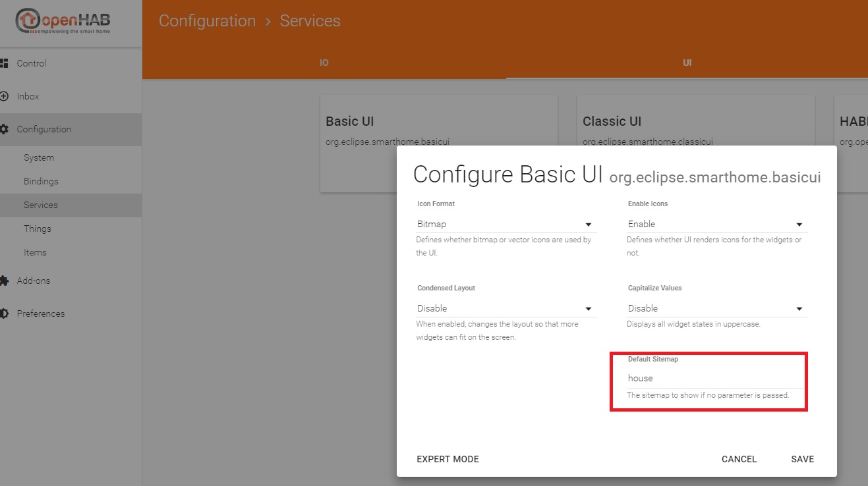
Task: Open Bindings under Configuration
Action: [71, 181]
